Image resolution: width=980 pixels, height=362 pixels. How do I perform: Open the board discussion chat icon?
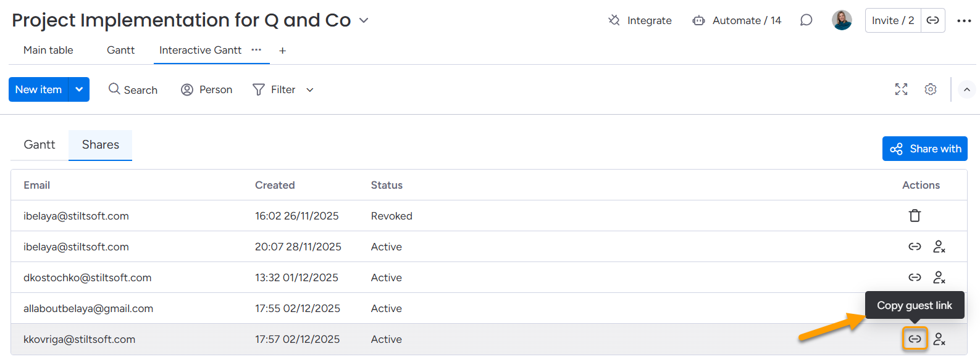(806, 20)
